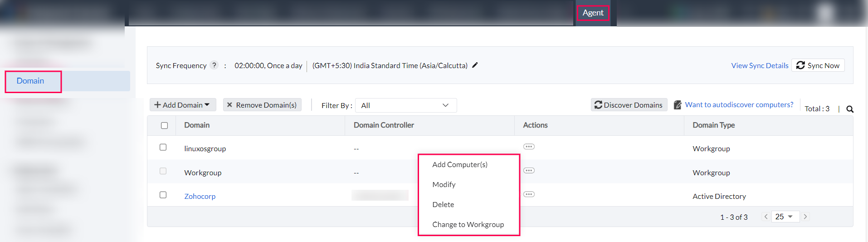Click the search magnifier icon above the table

pyautogui.click(x=850, y=109)
